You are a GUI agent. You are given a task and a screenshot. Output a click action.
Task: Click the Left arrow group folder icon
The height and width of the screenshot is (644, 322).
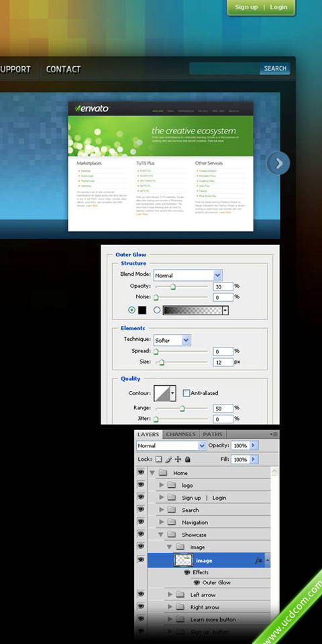(180, 594)
